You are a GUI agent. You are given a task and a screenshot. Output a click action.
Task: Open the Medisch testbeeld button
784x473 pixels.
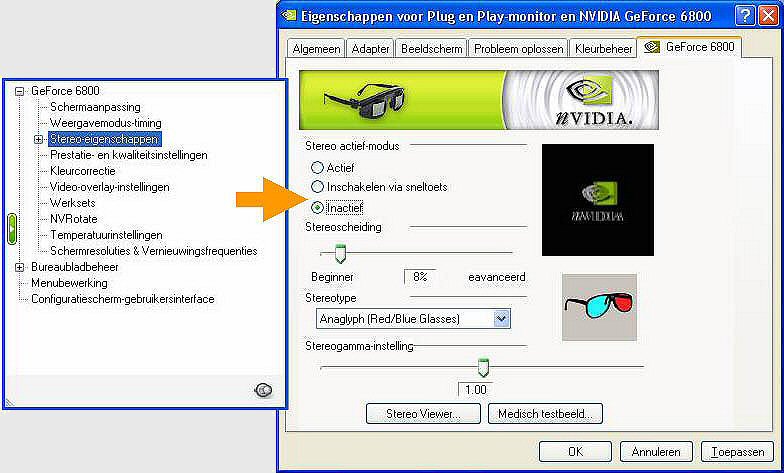coord(545,414)
